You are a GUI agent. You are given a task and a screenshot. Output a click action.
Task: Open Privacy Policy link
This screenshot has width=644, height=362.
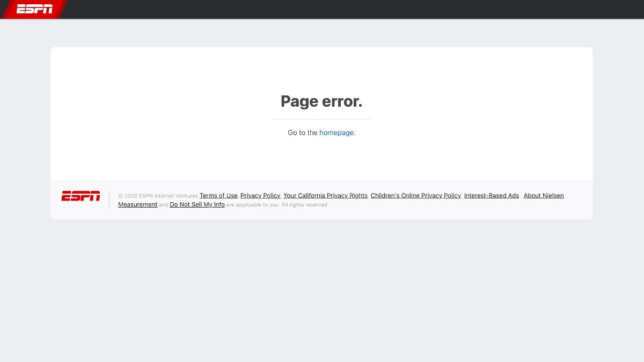pyautogui.click(x=260, y=196)
